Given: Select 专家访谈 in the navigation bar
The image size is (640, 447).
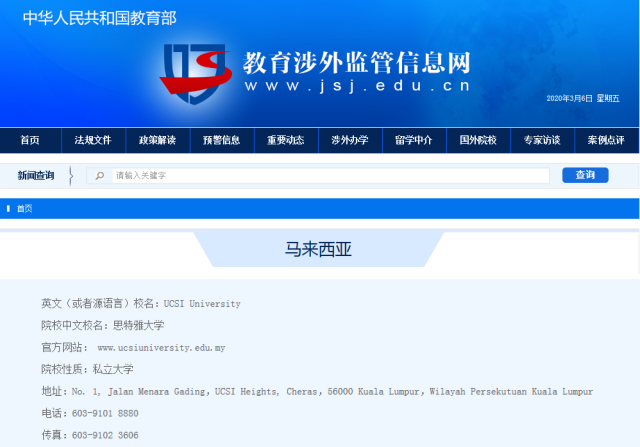Looking at the screenshot, I should (x=542, y=140).
